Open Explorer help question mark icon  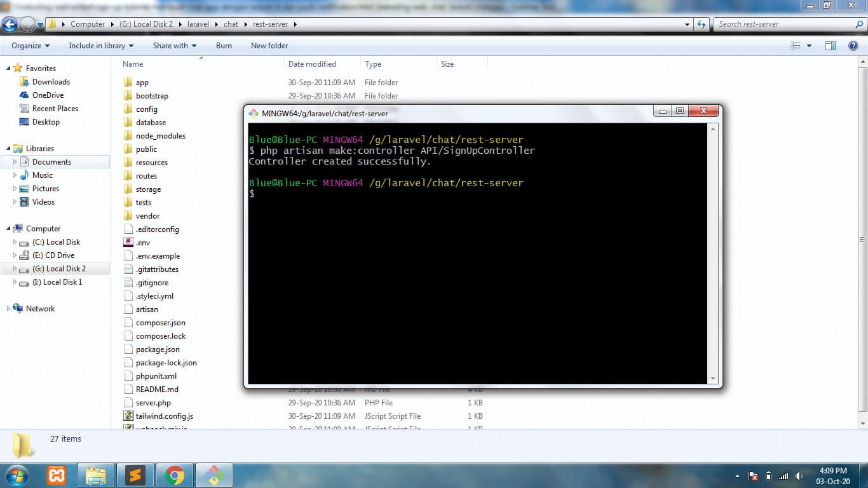click(853, 46)
